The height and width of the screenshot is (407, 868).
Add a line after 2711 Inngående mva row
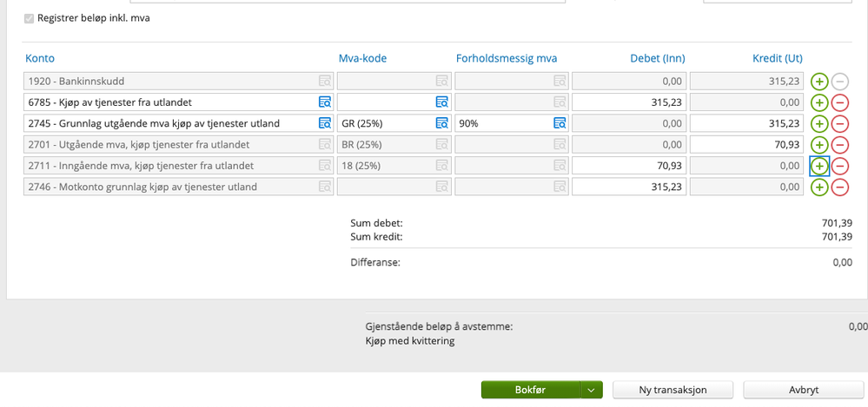(819, 166)
